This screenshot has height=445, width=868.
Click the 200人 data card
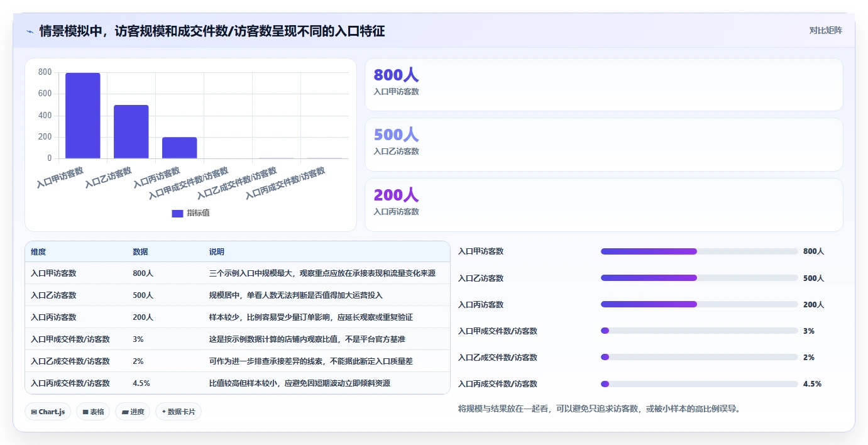(x=603, y=205)
